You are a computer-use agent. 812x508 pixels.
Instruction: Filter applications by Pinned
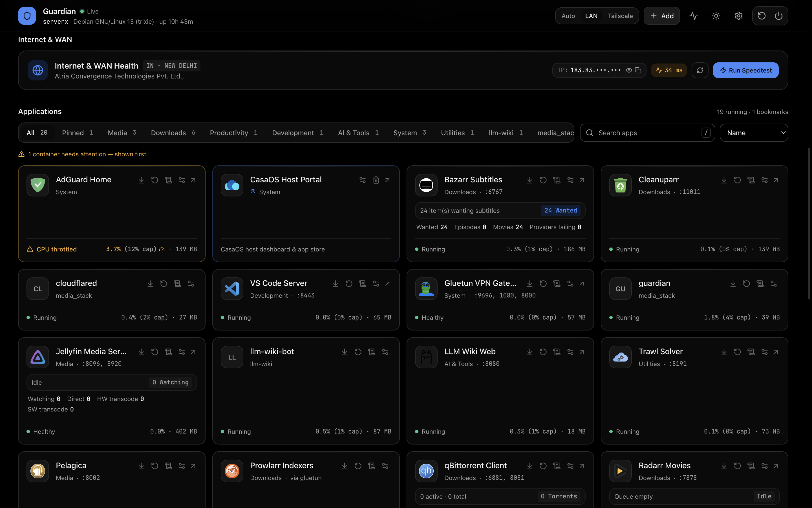78,133
